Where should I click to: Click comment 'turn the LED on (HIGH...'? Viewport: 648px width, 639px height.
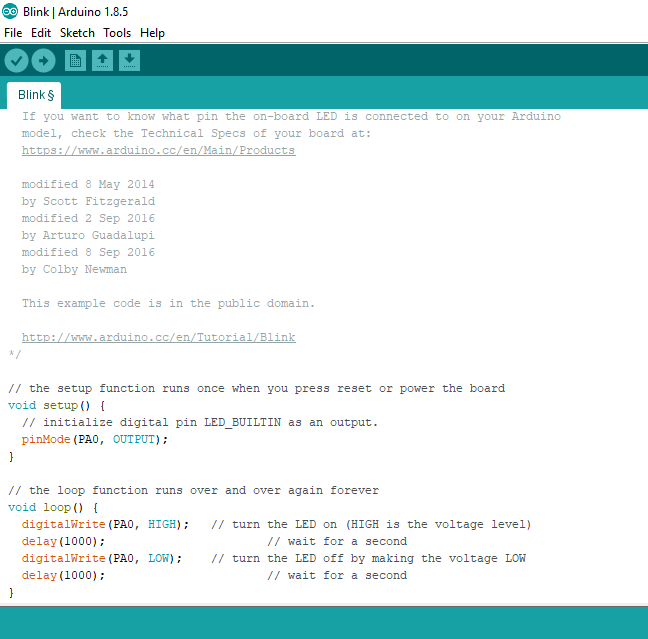click(x=371, y=525)
